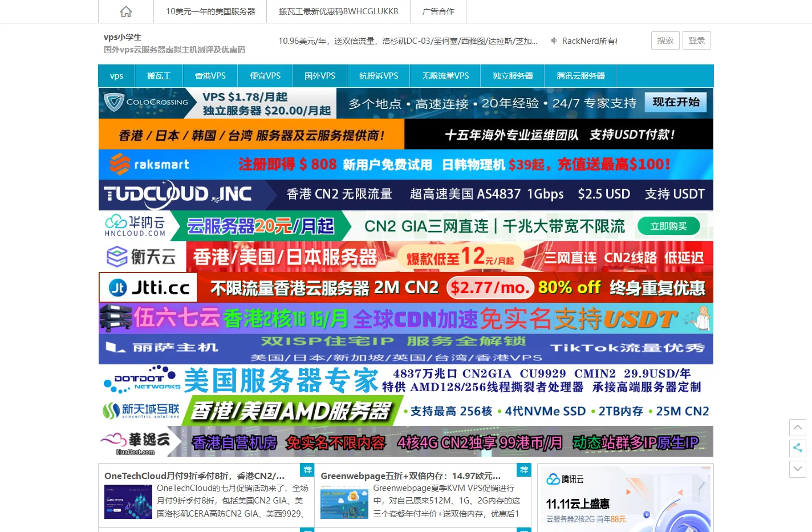Select the 腾讯云服务器 nav tab
Viewport: 812px width, 532px height.
[x=580, y=76]
